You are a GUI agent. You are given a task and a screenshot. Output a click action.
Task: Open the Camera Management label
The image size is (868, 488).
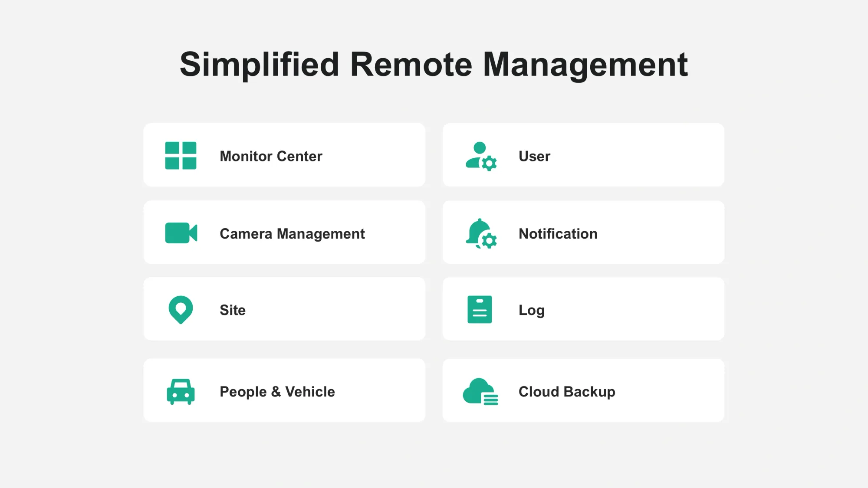click(x=292, y=234)
